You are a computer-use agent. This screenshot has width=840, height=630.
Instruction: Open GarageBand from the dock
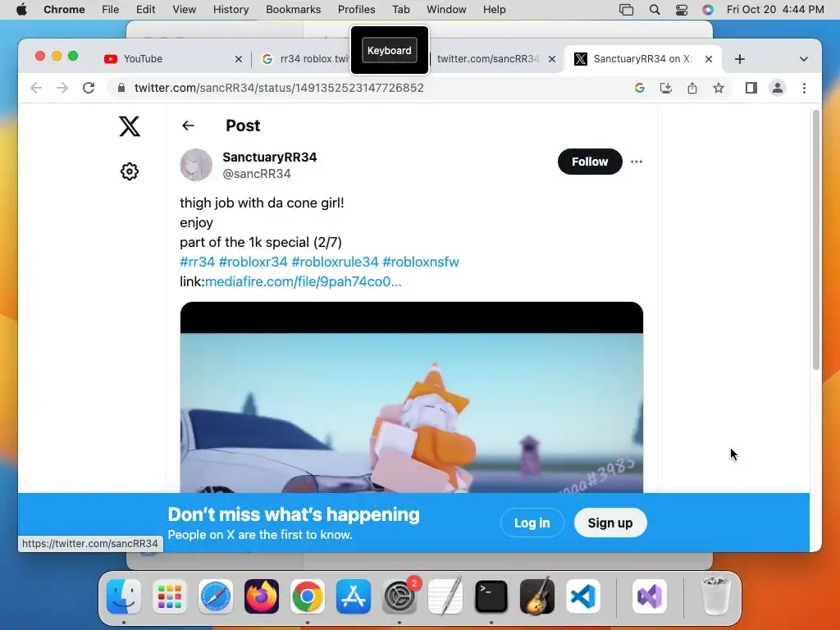click(537, 596)
